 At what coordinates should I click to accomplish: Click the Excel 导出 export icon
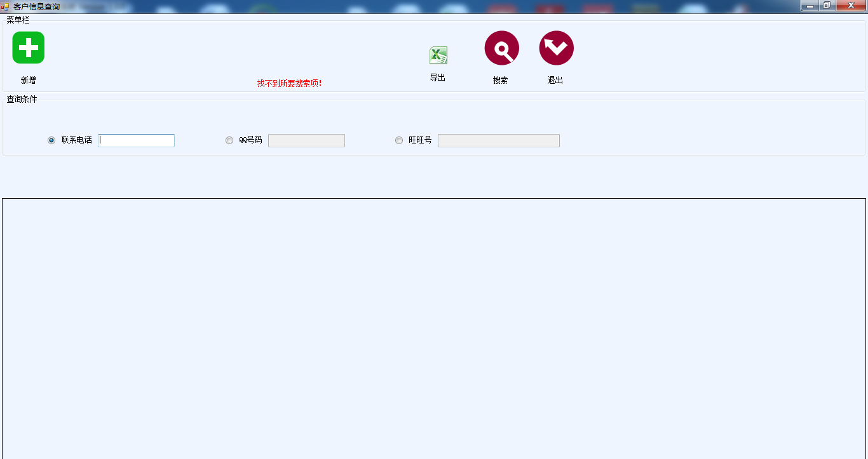click(x=438, y=55)
